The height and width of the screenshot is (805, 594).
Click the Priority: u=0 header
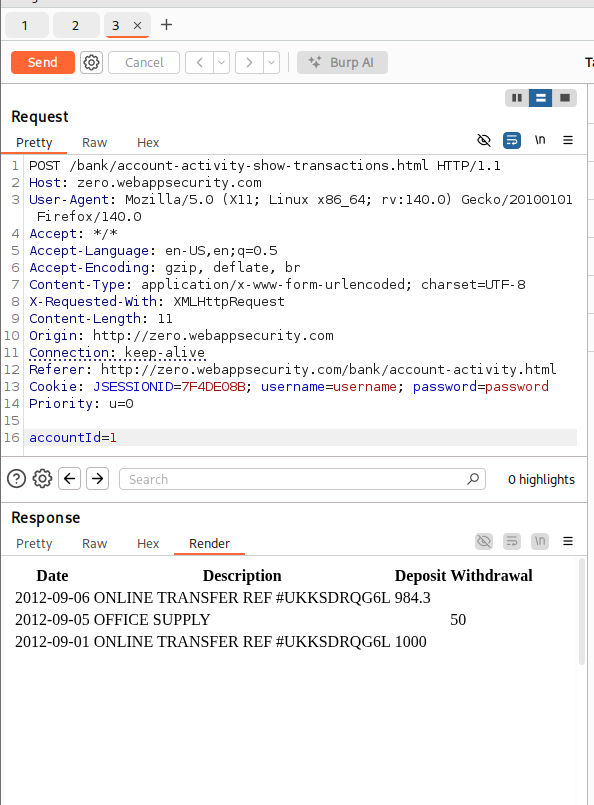[x=81, y=404]
